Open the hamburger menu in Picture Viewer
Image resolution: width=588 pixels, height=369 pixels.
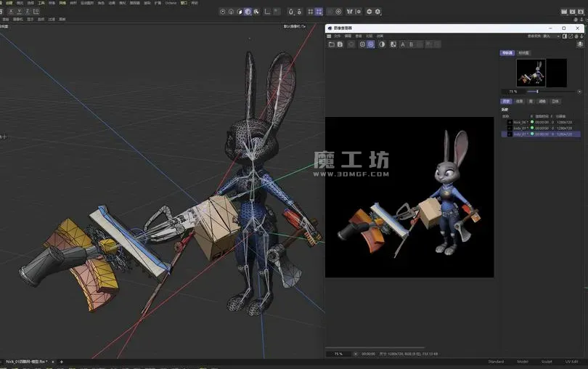[x=330, y=36]
